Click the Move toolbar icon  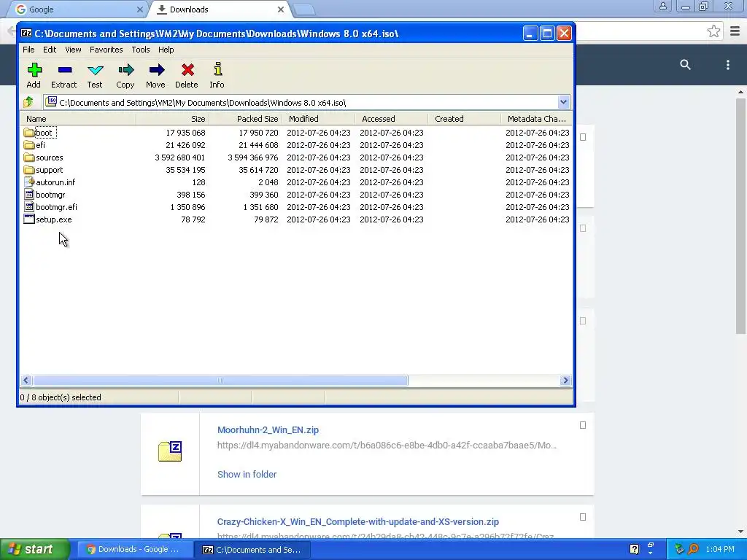pyautogui.click(x=156, y=71)
